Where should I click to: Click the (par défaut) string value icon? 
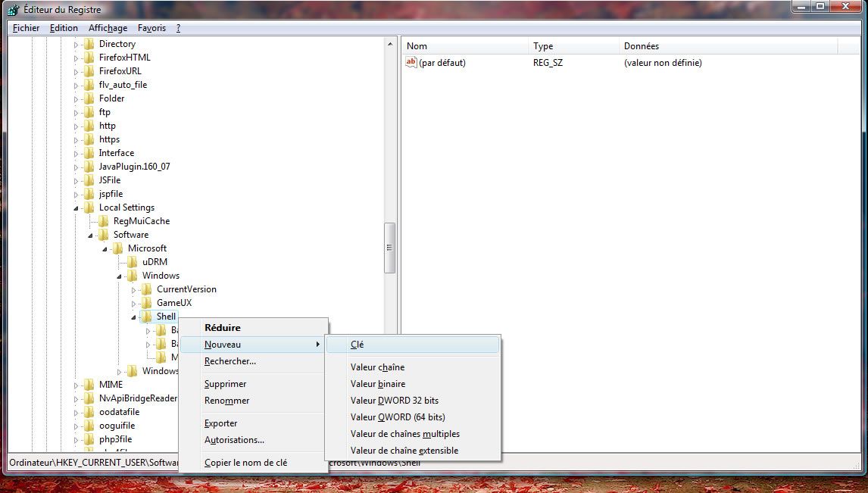click(411, 63)
